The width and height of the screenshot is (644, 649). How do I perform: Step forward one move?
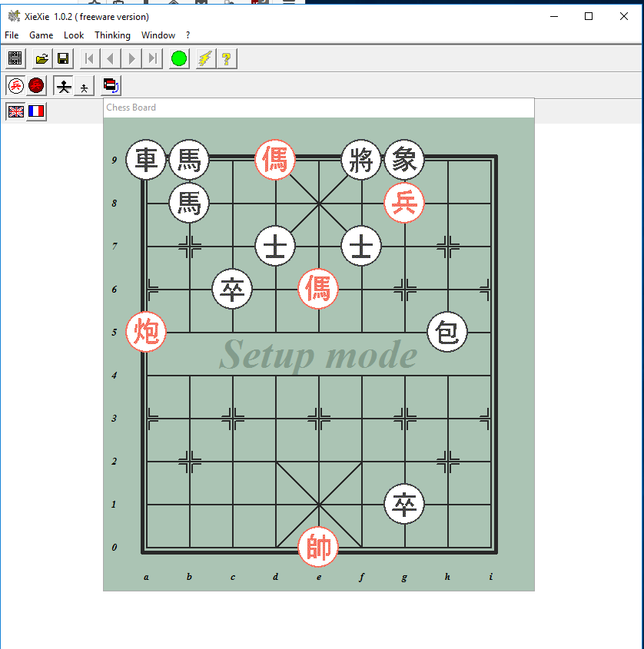pos(132,59)
